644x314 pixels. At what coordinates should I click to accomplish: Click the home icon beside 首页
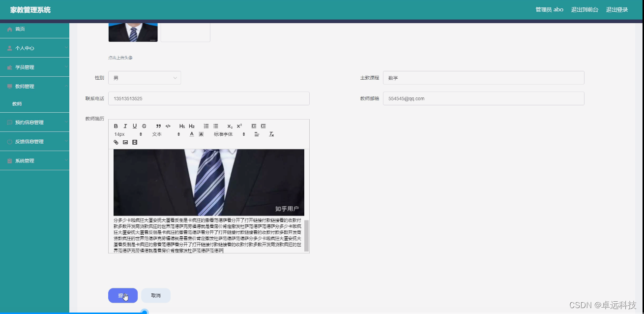pos(9,29)
